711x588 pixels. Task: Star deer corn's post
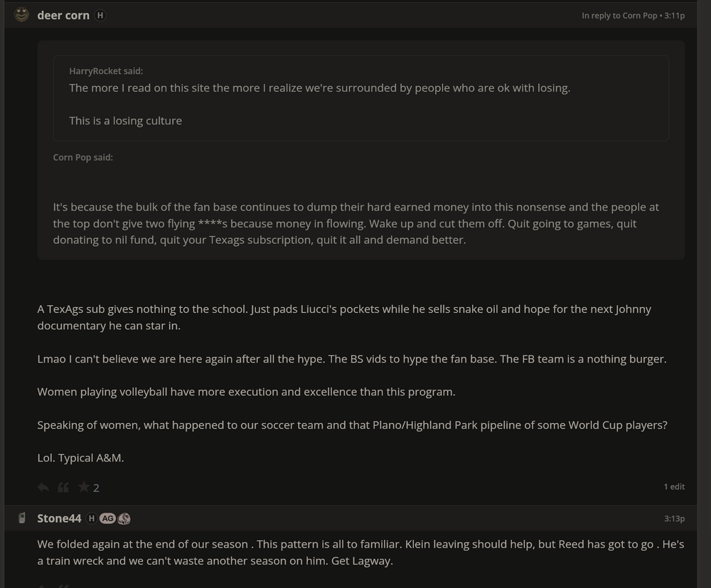coord(84,487)
